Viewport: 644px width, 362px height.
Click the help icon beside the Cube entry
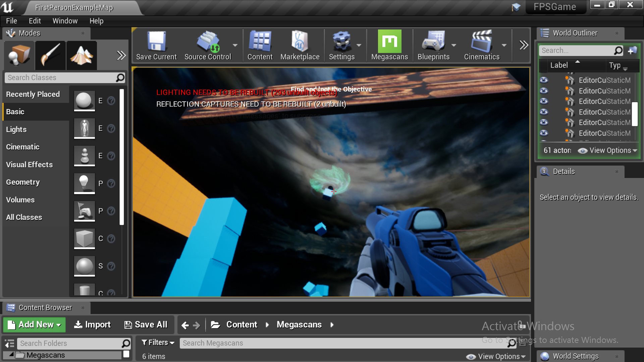[x=111, y=238]
